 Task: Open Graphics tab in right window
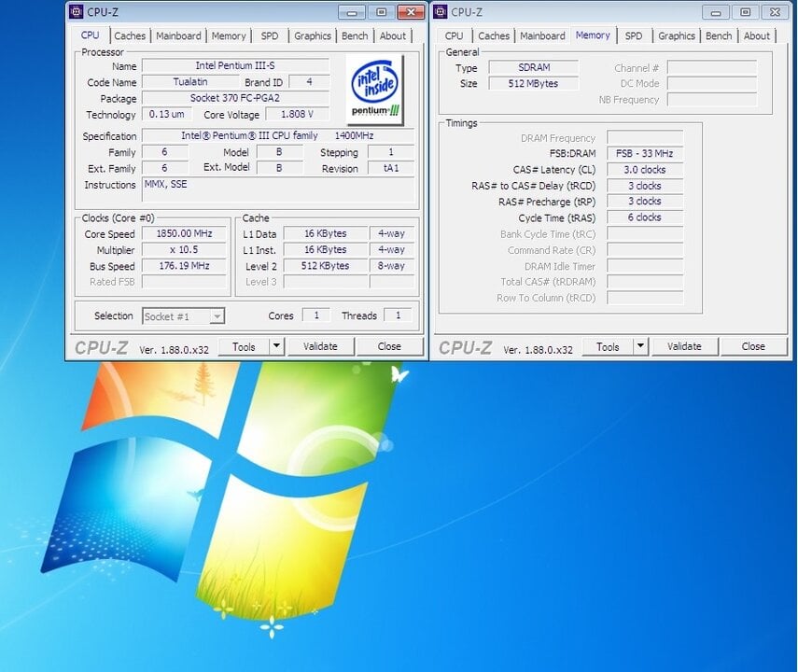[x=677, y=35]
